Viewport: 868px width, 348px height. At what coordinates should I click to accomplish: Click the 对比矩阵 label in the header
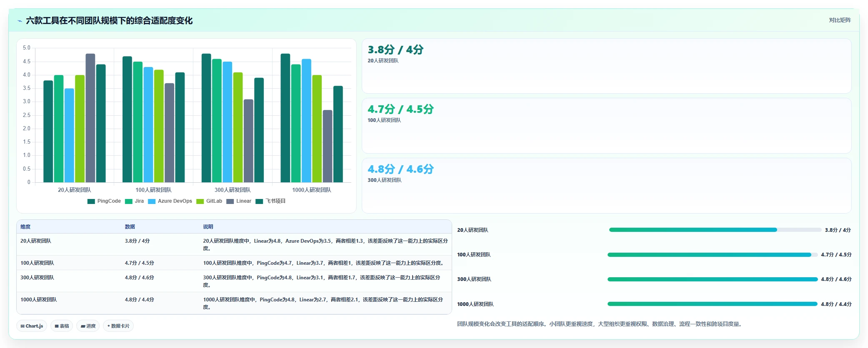pos(840,20)
